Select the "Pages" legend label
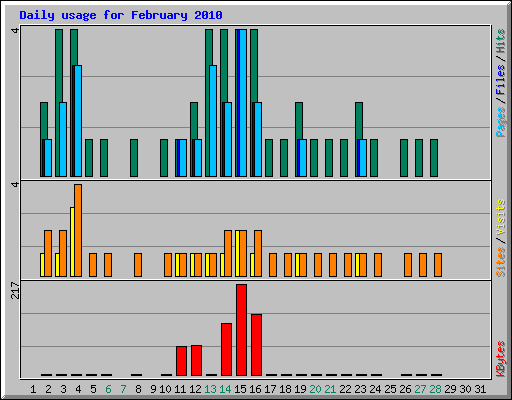 [x=500, y=122]
